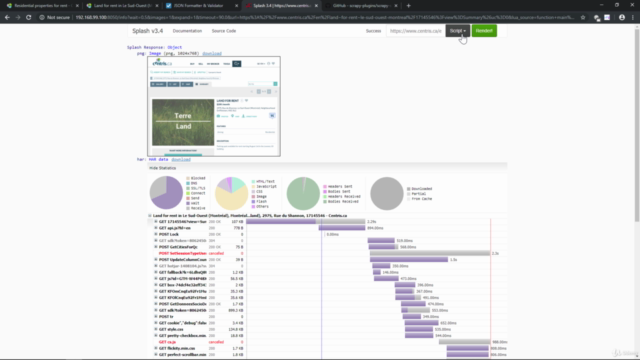Click the browser address bar URL

324,18
